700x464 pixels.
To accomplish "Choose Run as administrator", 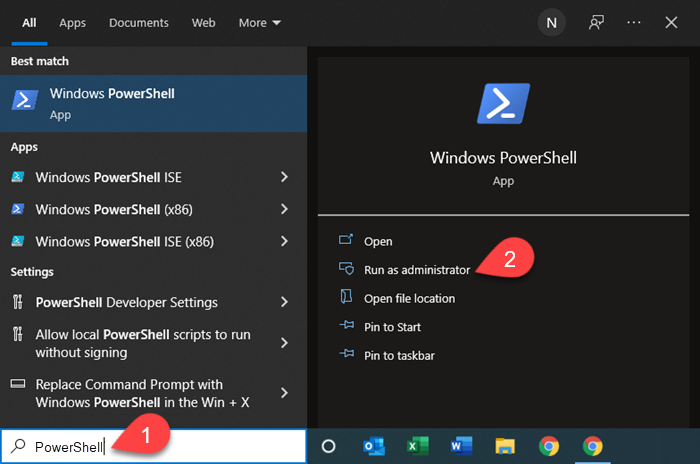I will (x=417, y=270).
